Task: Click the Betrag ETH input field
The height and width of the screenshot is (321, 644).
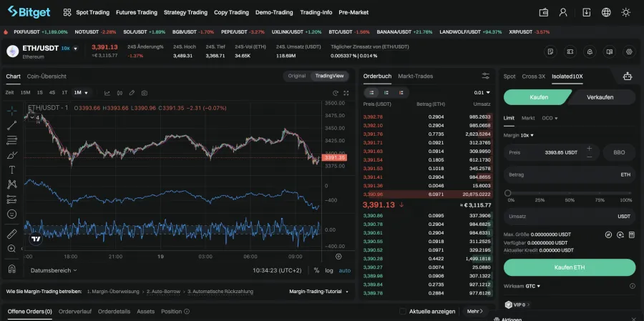Action: click(x=570, y=174)
